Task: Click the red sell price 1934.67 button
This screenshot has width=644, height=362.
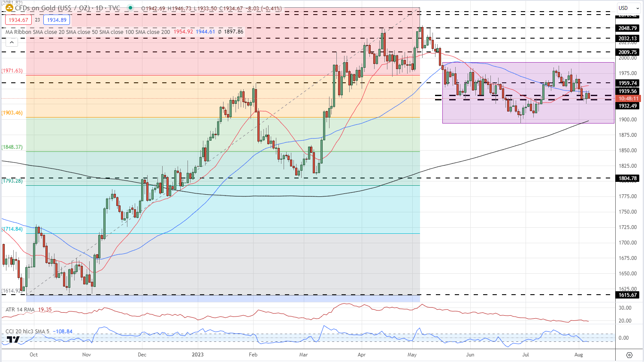Action: pyautogui.click(x=18, y=20)
